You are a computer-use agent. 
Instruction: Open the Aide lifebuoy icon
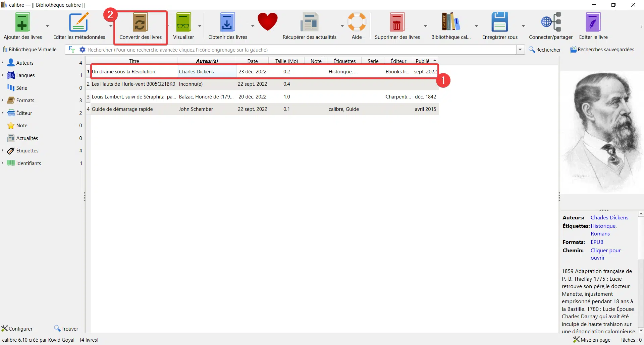click(357, 22)
